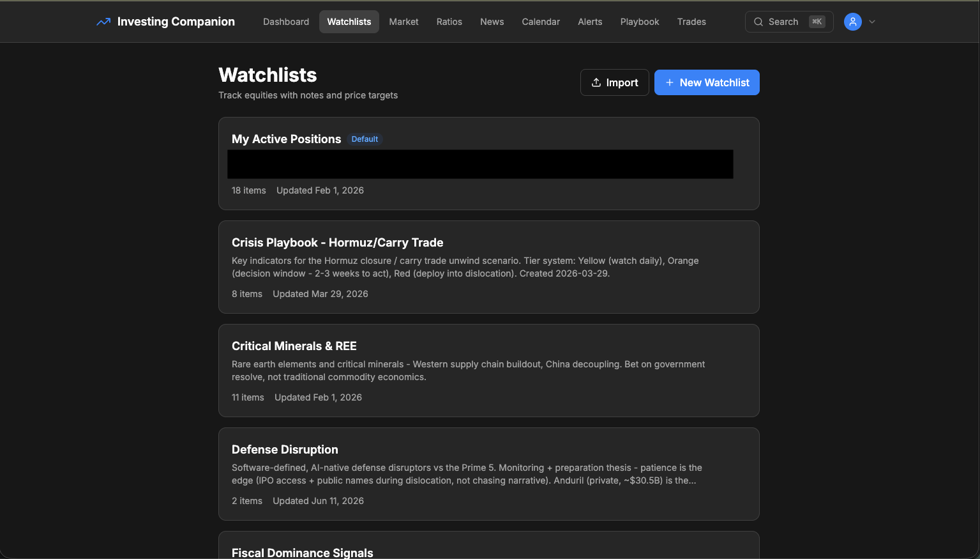The width and height of the screenshot is (980, 559).
Task: Click 'Track equities with notes and price targets'
Action: (x=308, y=95)
